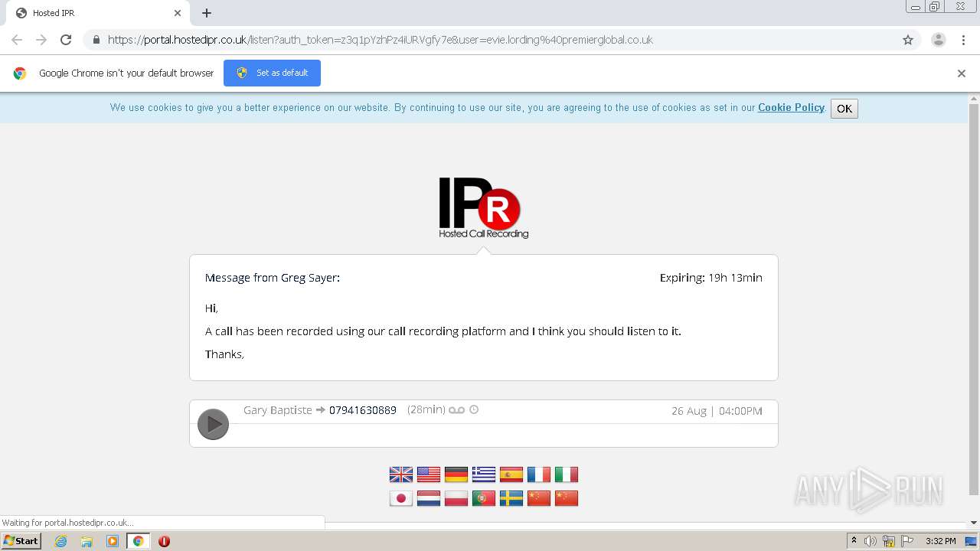Click the Expiring: 19h 13min text
Viewport: 980px width, 551px height.
[x=711, y=278]
